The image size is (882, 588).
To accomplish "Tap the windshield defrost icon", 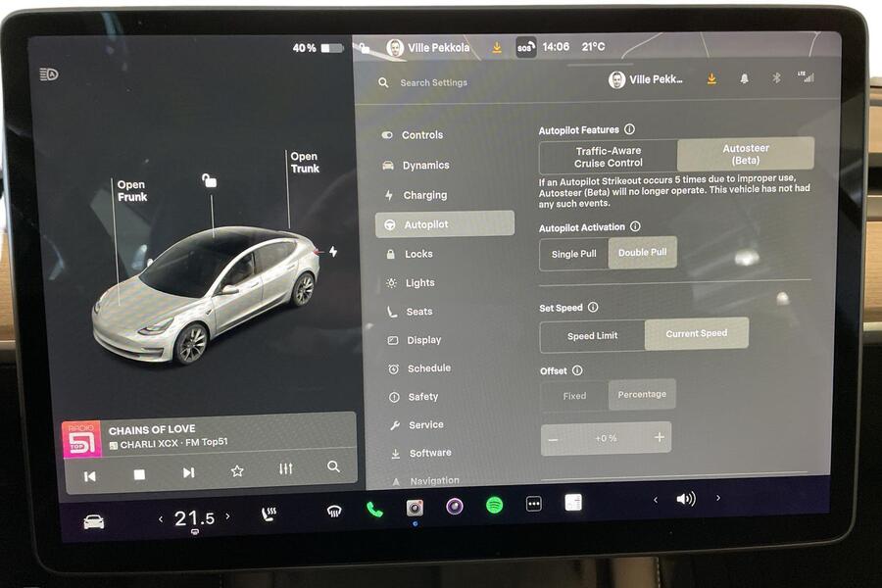I will [334, 510].
